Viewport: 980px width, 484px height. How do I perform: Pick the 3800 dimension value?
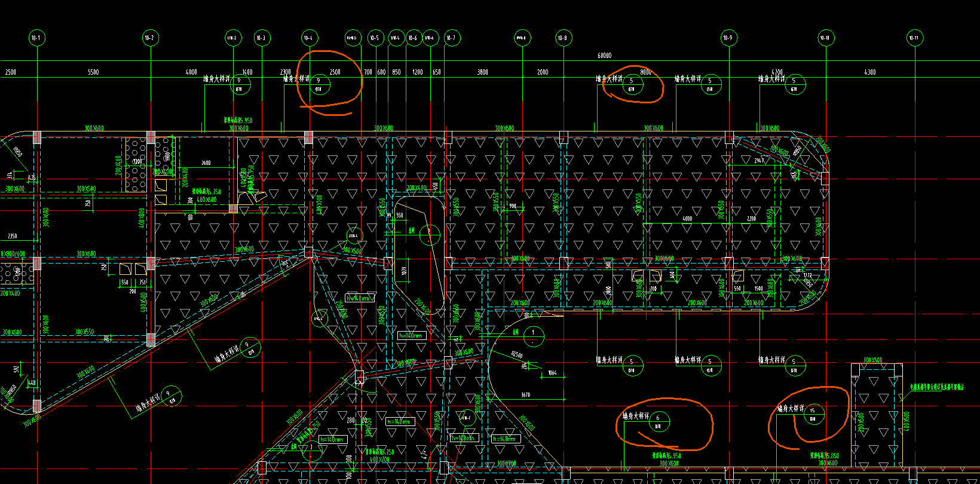click(x=482, y=72)
